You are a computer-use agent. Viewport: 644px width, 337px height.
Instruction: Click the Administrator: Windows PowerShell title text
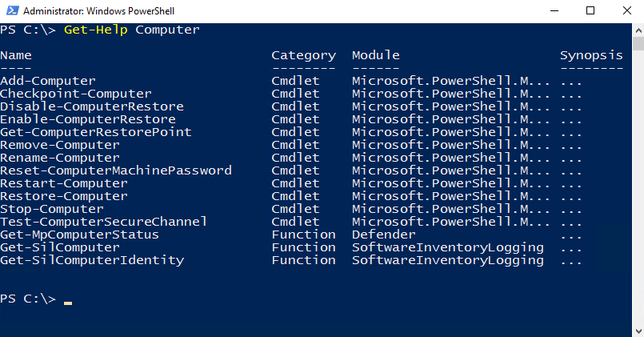[98, 11]
